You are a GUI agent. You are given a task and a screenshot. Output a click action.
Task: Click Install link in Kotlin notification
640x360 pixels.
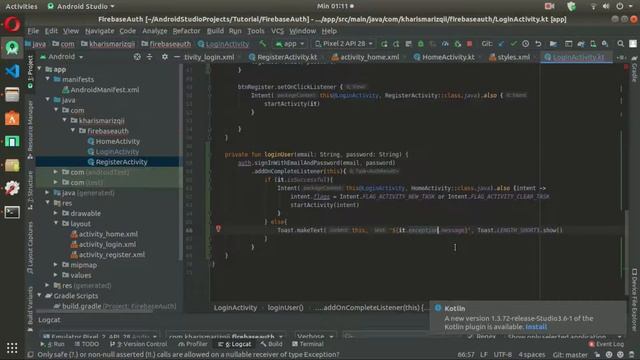click(x=536, y=327)
